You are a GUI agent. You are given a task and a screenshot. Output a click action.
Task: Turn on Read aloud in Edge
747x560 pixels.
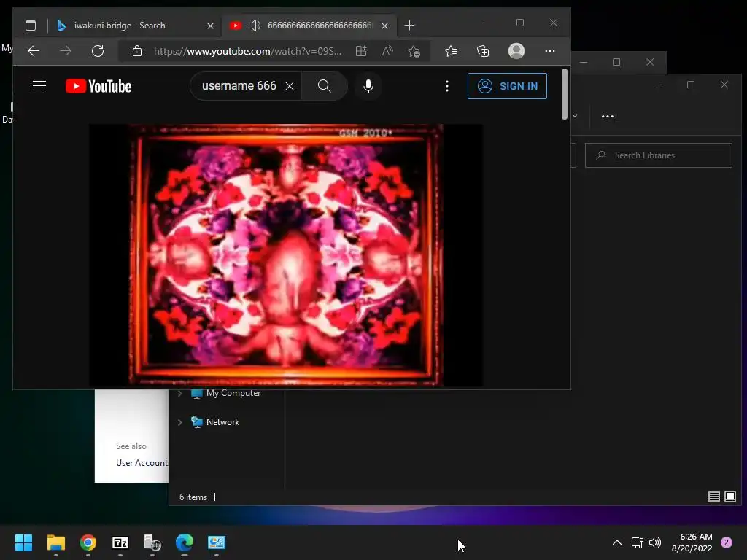click(x=387, y=51)
